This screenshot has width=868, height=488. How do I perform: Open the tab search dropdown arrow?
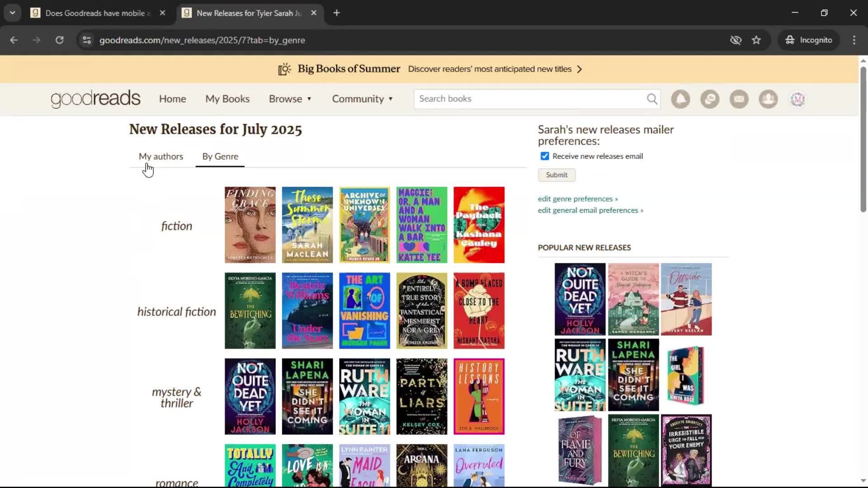click(x=13, y=13)
